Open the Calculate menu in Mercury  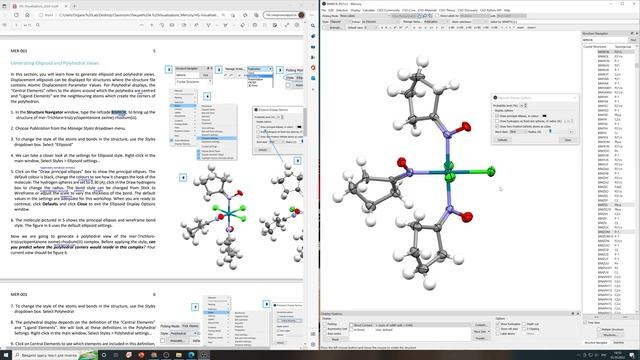(x=369, y=10)
